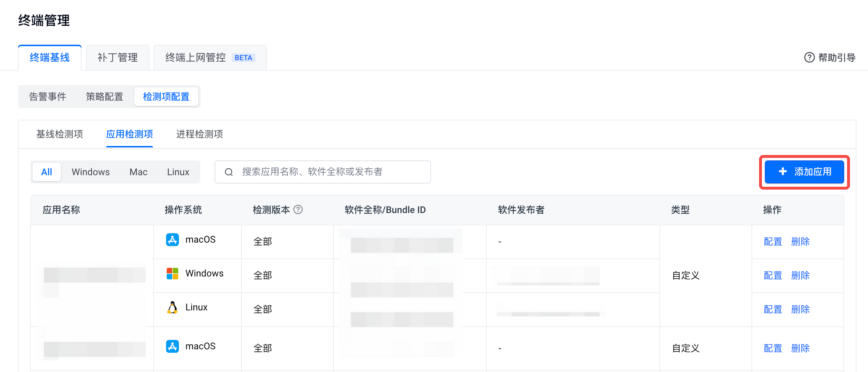Viewport: 868px width, 372px height.
Task: Select the All platform filter
Action: point(47,172)
